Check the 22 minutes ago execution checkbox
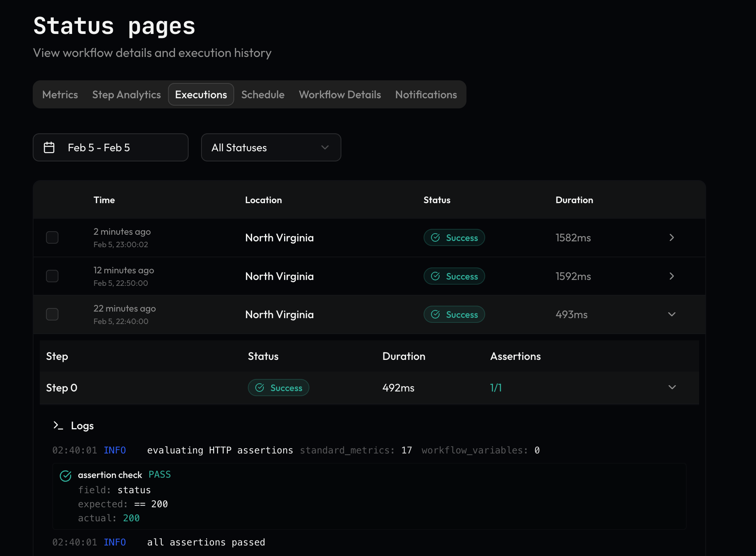The height and width of the screenshot is (556, 756). click(x=52, y=314)
